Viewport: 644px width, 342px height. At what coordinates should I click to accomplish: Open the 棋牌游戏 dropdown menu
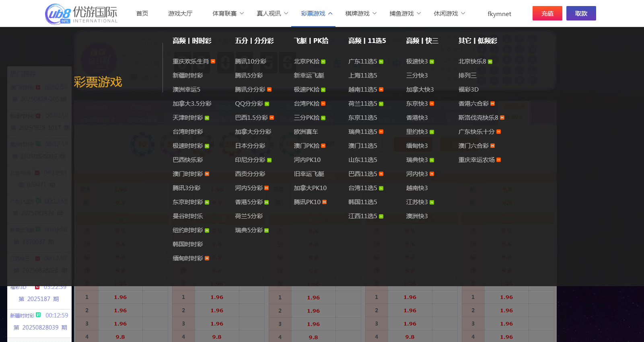[361, 14]
